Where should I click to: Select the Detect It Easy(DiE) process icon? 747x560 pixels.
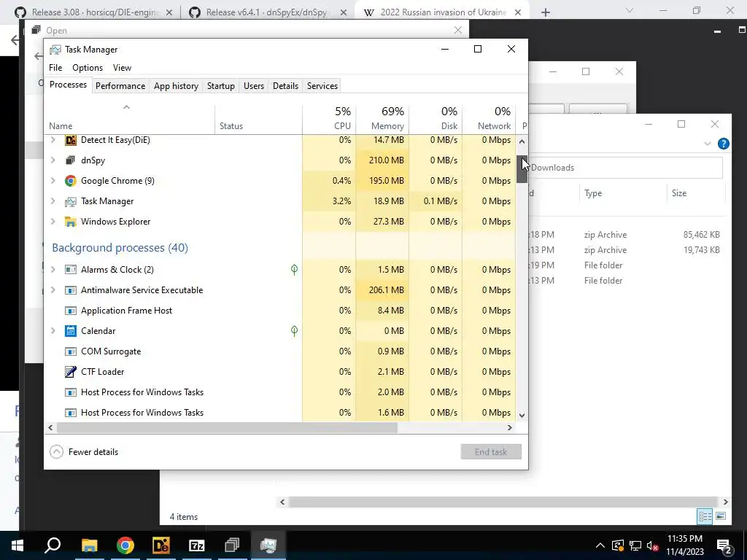coord(71,140)
